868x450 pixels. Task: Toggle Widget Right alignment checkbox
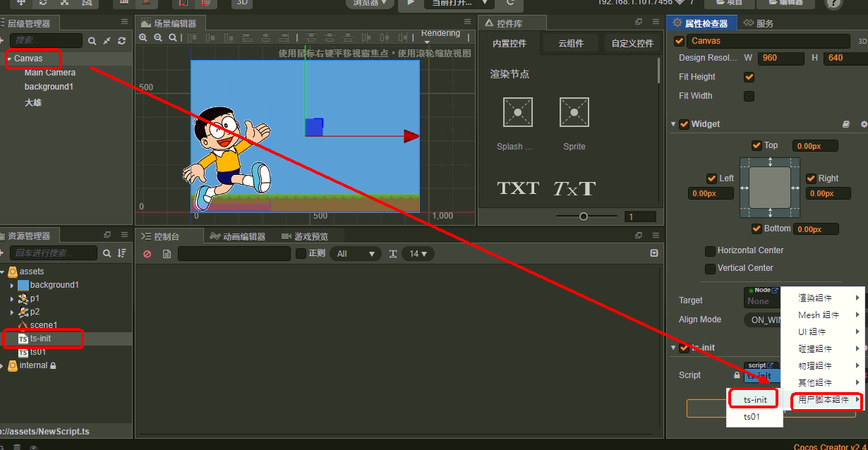coord(811,178)
